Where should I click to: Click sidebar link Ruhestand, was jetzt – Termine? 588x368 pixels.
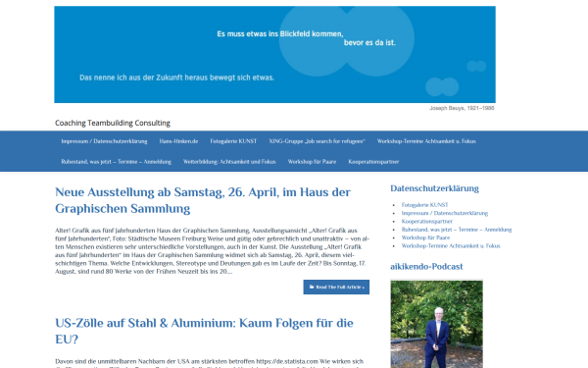coord(457,230)
